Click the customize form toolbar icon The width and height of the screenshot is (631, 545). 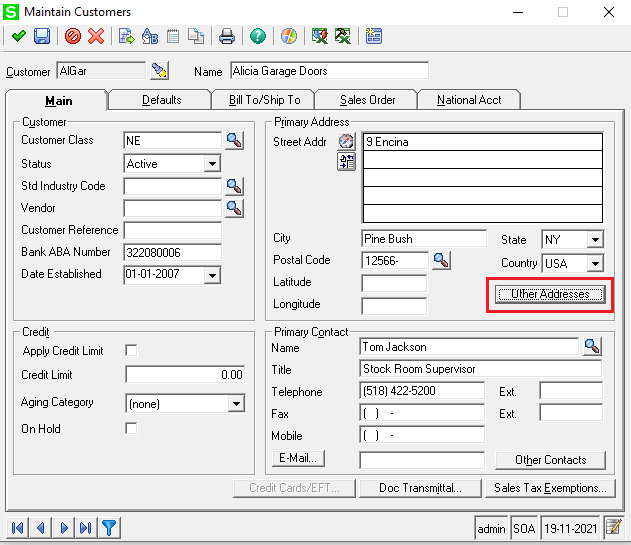374,36
